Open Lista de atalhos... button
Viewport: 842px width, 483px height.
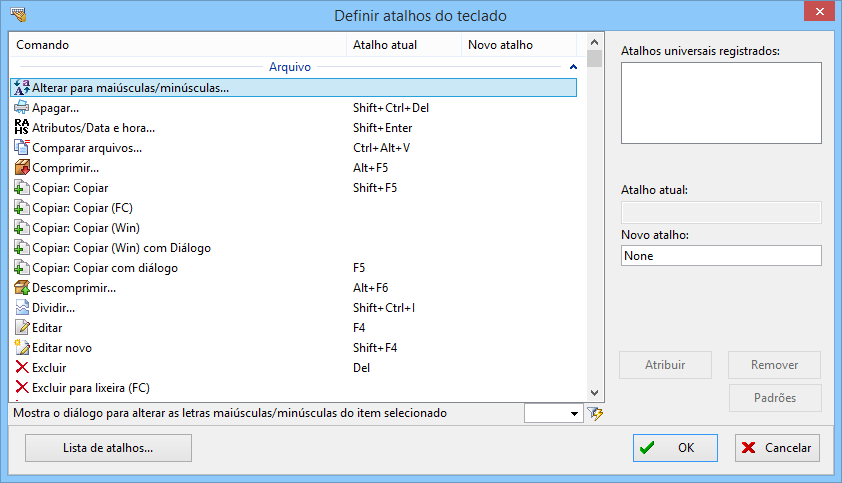108,448
